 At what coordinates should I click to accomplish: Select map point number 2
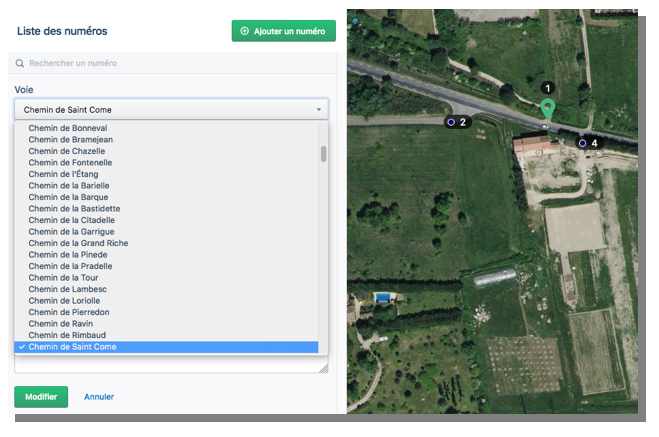click(x=451, y=122)
